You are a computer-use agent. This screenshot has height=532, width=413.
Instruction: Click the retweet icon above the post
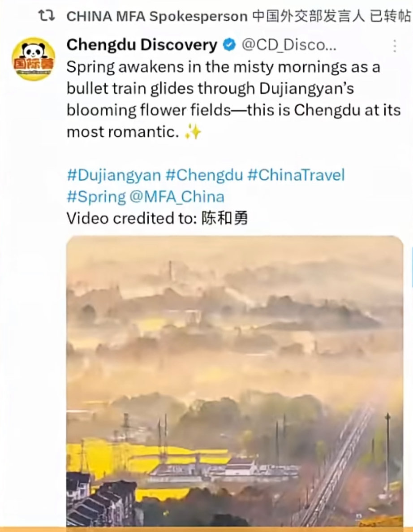(x=47, y=16)
